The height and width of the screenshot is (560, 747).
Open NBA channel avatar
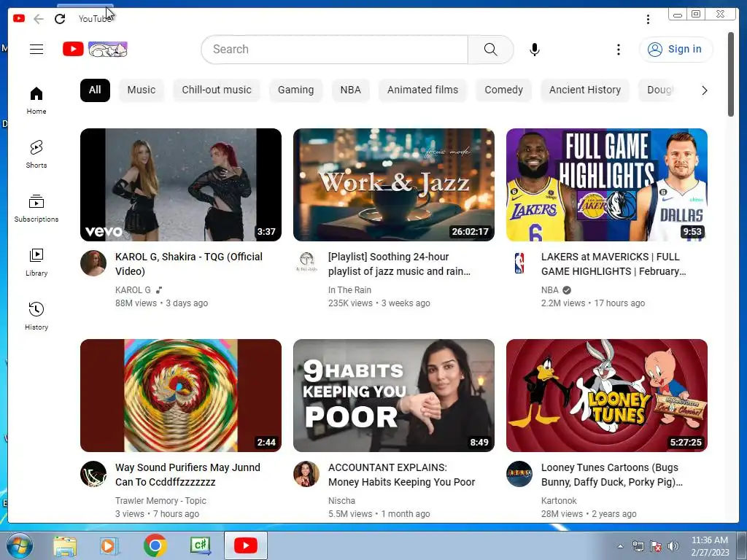point(519,262)
